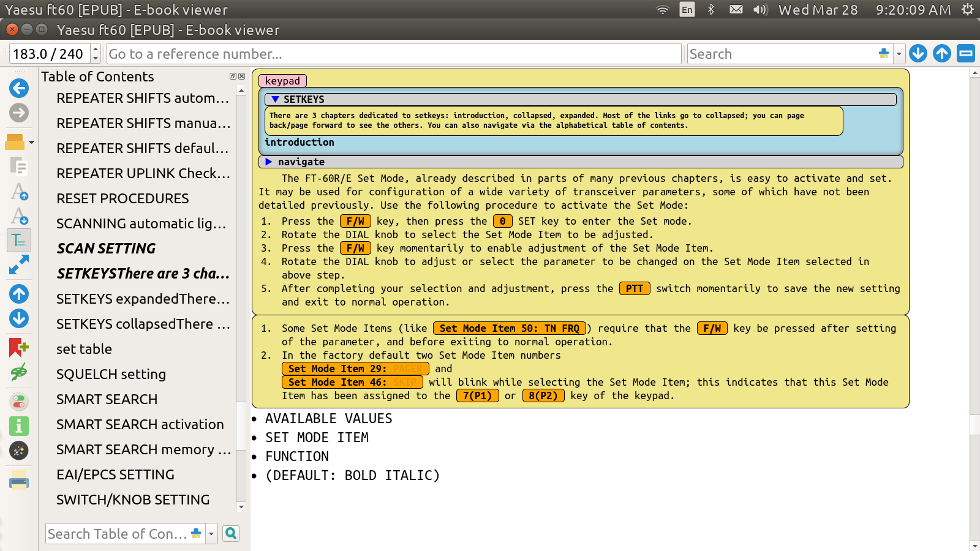Show book metadata info icon
This screenshot has width=980, height=551.
(x=19, y=426)
